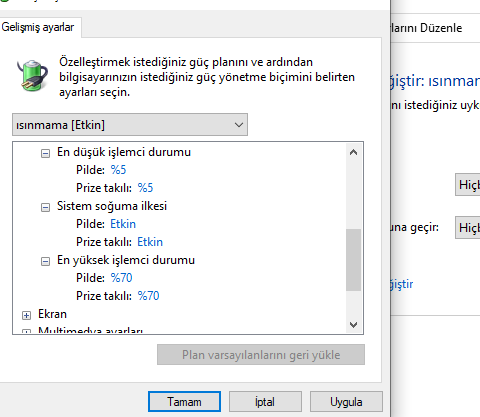Select the En yüksek işlemci durumu row
The image size is (480, 417).
pos(126,260)
